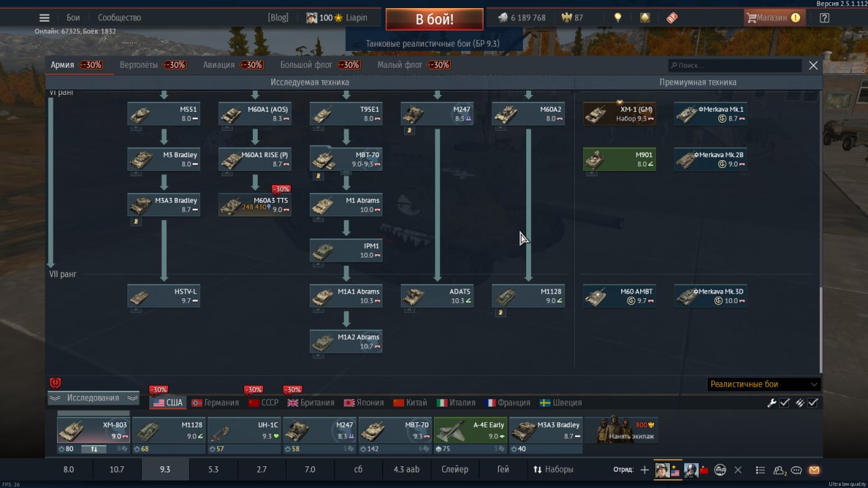Select the squad member with US flag

(668, 470)
